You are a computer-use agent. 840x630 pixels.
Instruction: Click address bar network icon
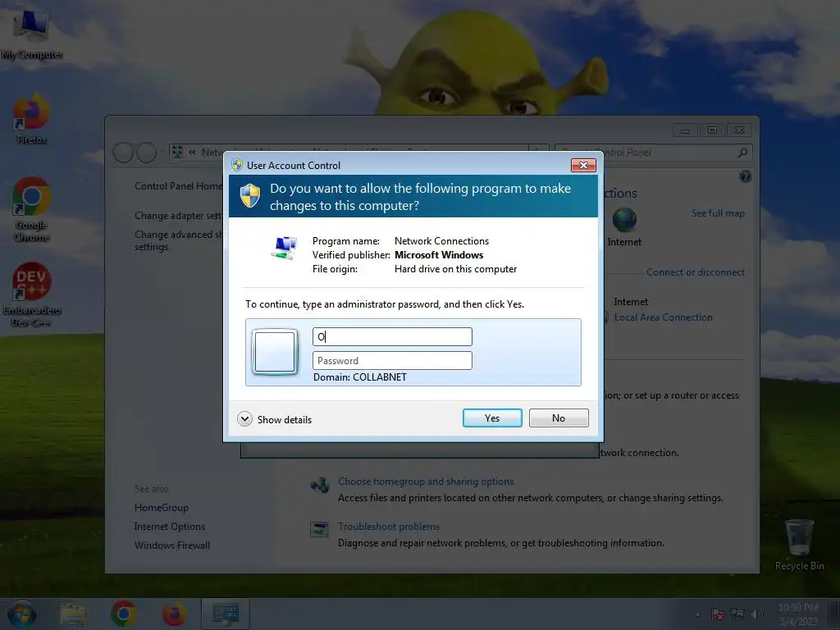177,152
